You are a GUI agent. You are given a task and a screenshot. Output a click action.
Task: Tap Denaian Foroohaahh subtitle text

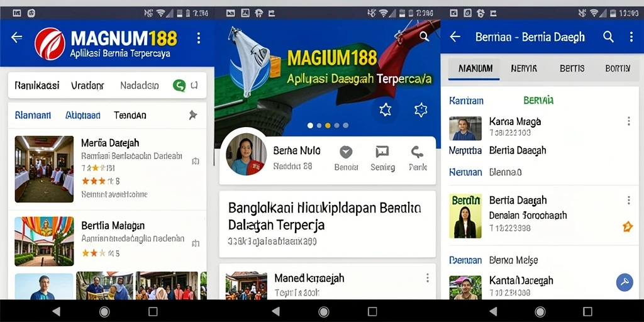[x=528, y=215]
